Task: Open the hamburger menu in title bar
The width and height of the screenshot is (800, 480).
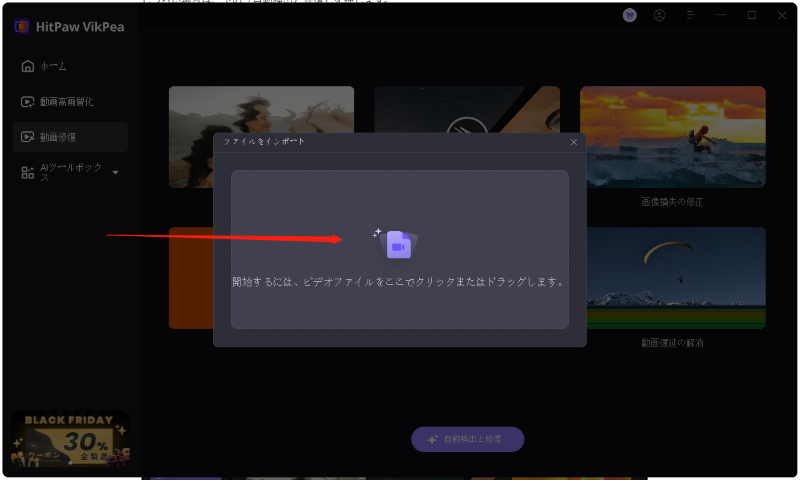Action: [690, 15]
